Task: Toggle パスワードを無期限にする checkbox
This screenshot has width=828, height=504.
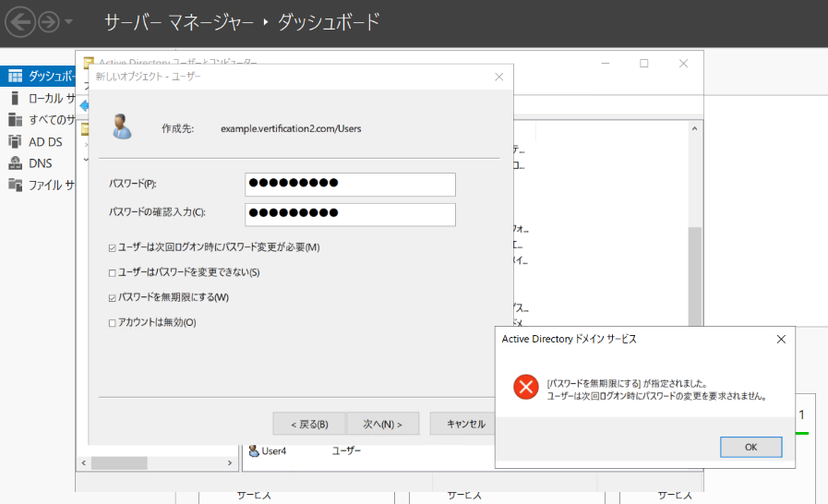Action: click(112, 298)
